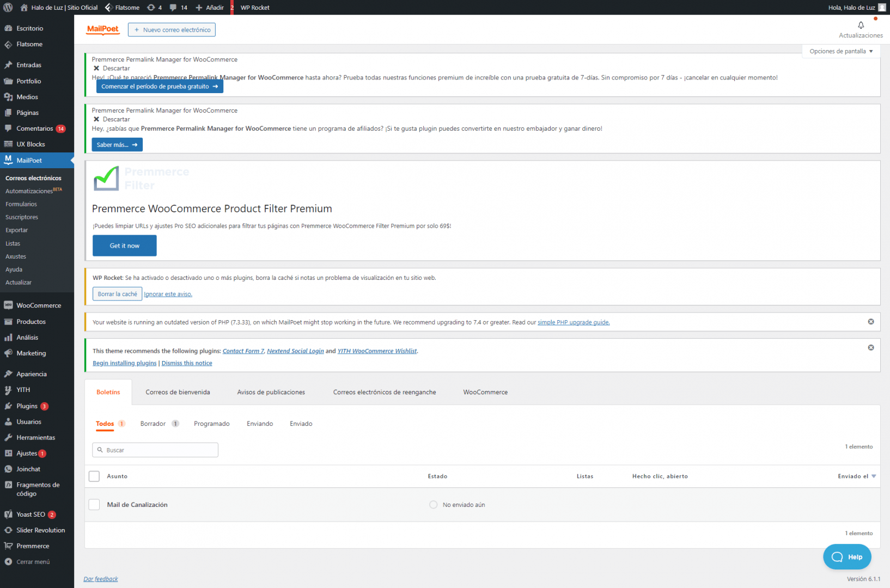Open pending updates icon showing 4

pyautogui.click(x=155, y=8)
